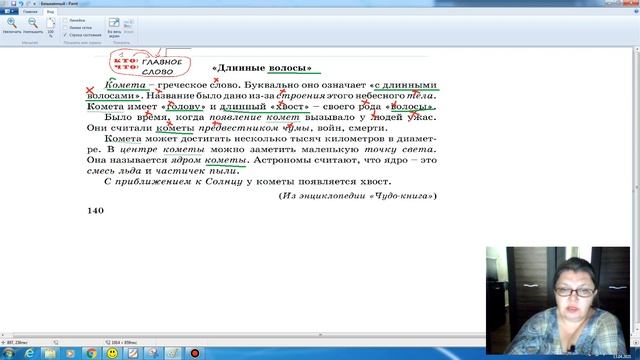Open full screen (Во весь экран) view
Image resolution: width=640 pixels, height=360 pixels.
click(x=114, y=28)
